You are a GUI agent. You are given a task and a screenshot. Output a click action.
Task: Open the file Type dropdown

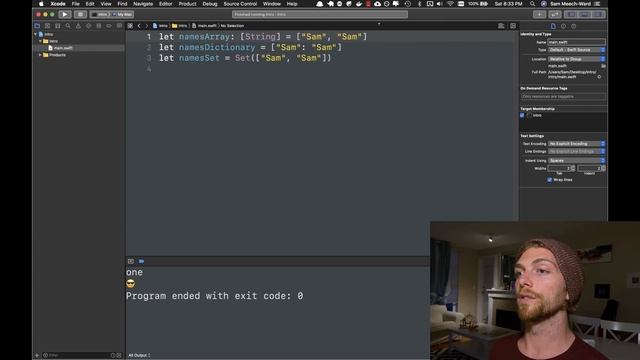tap(576, 50)
